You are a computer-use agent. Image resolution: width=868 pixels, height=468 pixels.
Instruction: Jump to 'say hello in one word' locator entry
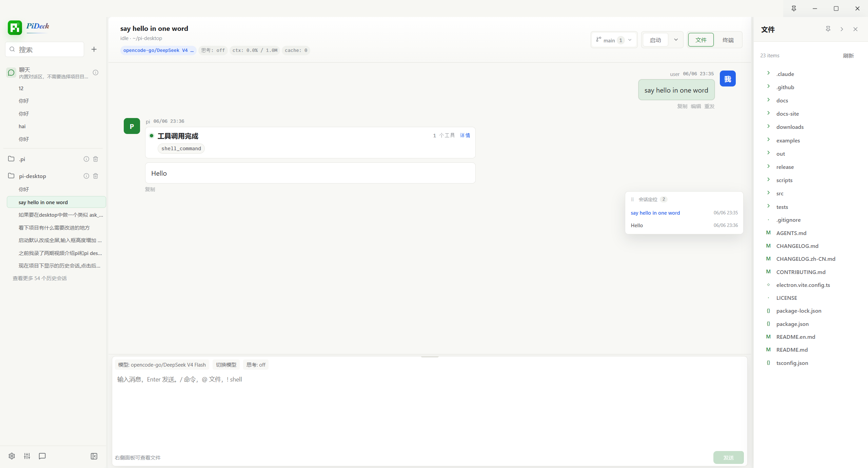[684, 213]
